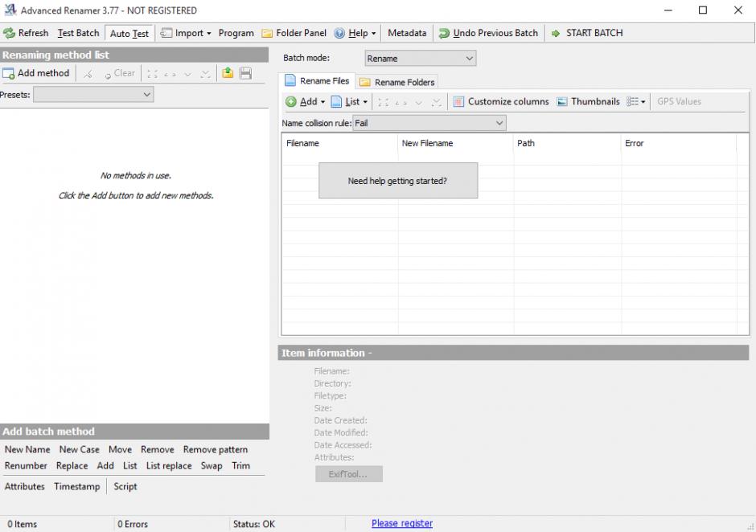Switch to Thumbnails view
The image size is (756, 532).
588,102
